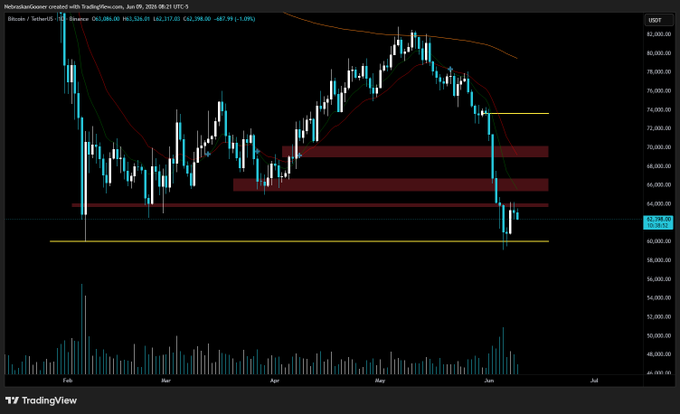Select the Bitcoin / TetherUS symbol title
Screen dimensions: 680x414
[31, 19]
